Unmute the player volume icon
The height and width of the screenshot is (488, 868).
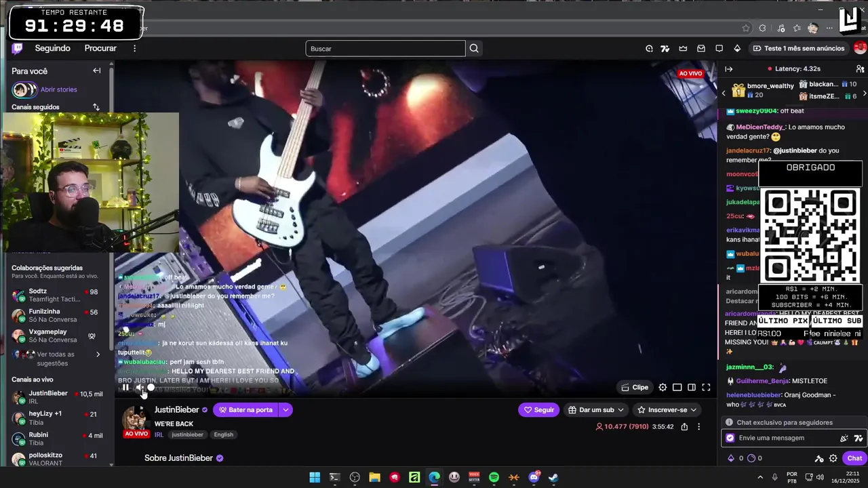140,388
